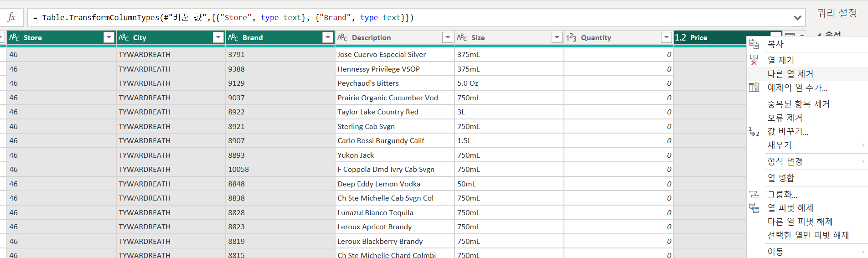Open Brand column filter dropdown
Viewport: 868px width, 258px height.
328,37
